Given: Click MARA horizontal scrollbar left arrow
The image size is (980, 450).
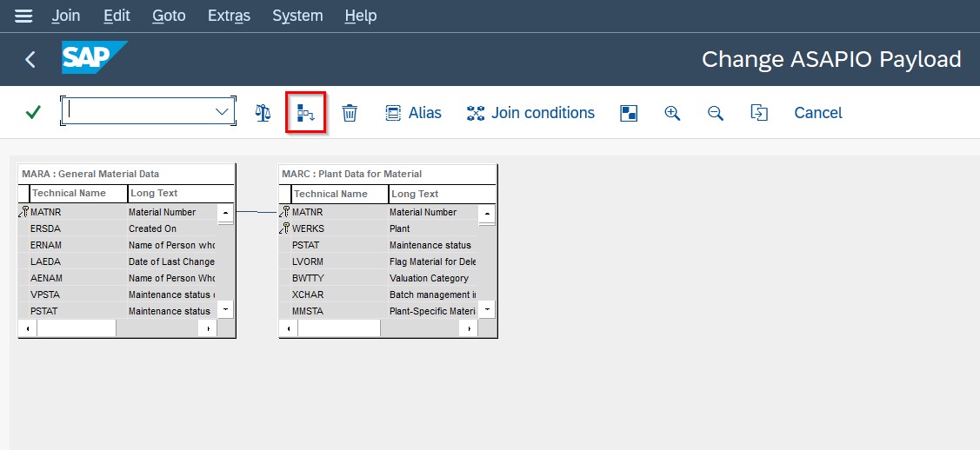Looking at the screenshot, I should 28,328.
